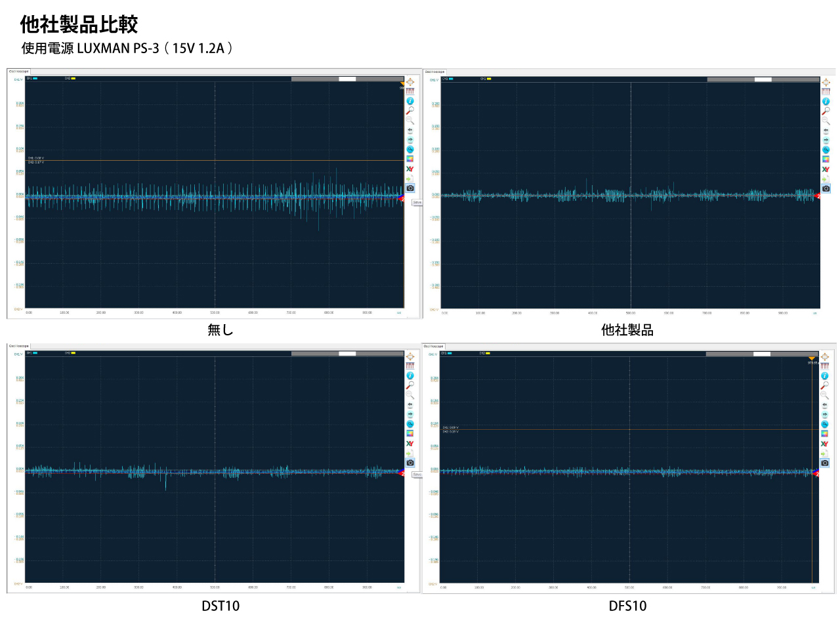
Task: Click the export file arrow icon in DFS10 panel
Action: 825,453
